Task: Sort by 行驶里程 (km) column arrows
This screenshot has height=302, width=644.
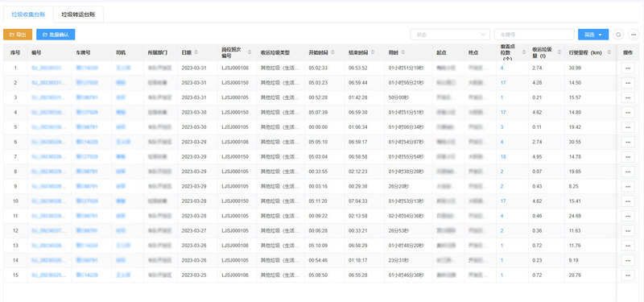Action: tap(609, 52)
